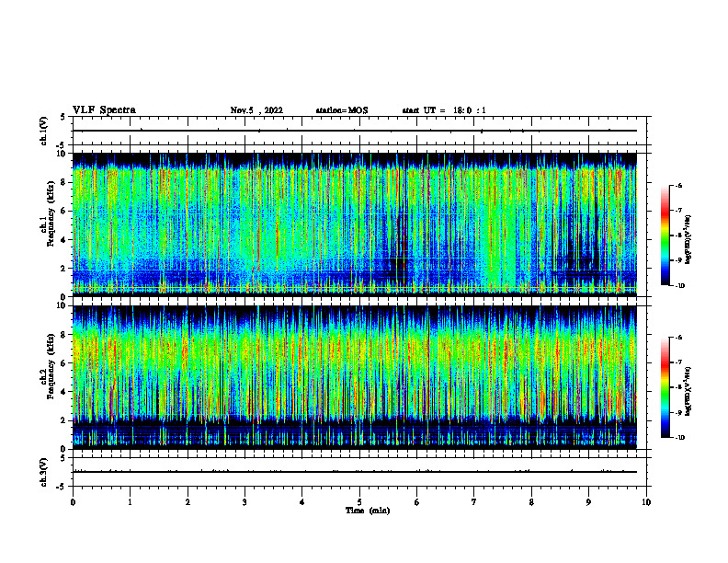The image size is (728, 563).
Task: Select the upper "log(PSD)" colorbar label
Action: [x=688, y=239]
